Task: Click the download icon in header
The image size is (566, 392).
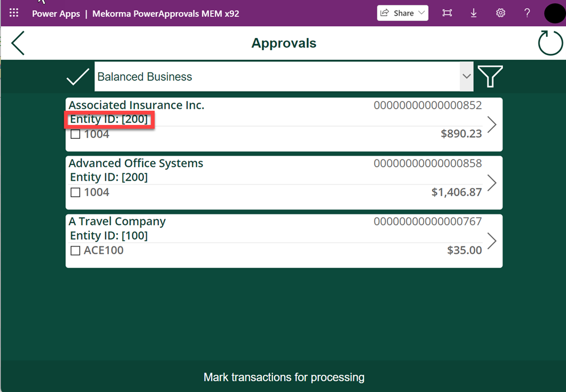Action: click(x=473, y=13)
